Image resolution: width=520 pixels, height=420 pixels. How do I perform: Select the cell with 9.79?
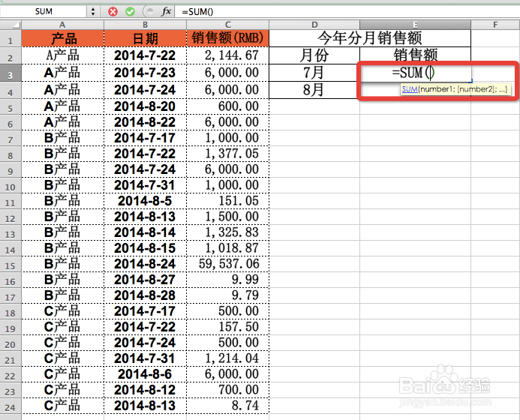pyautogui.click(x=228, y=295)
